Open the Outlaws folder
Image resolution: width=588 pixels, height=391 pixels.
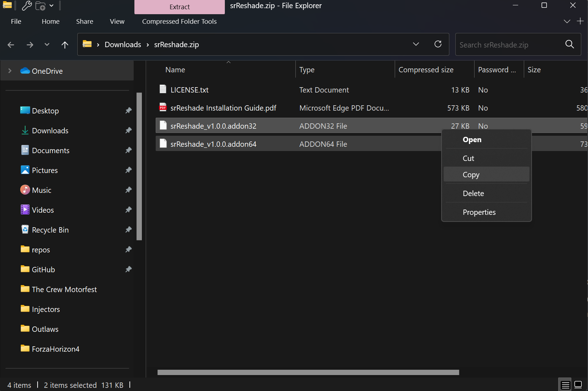coord(39,329)
